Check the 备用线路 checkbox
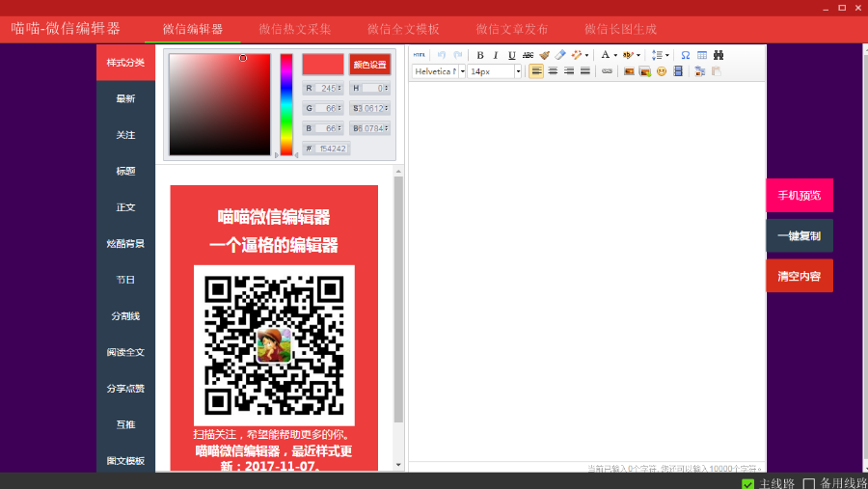 809,484
